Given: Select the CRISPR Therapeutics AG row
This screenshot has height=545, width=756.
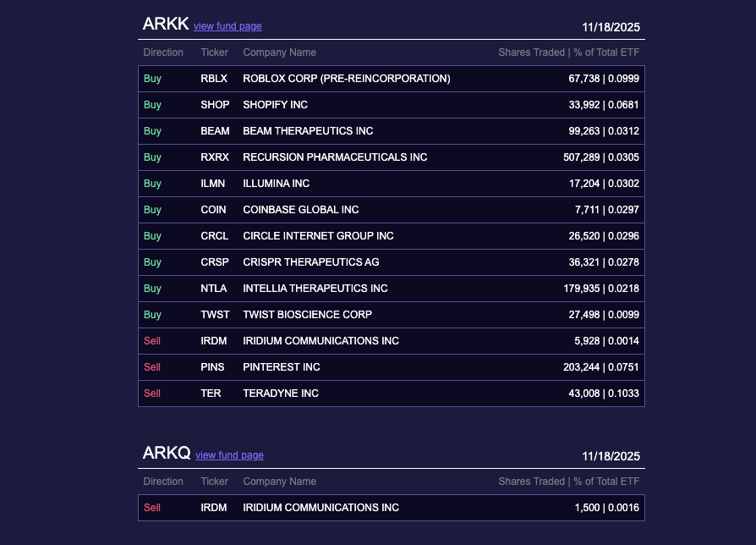Looking at the screenshot, I should click(310, 262).
